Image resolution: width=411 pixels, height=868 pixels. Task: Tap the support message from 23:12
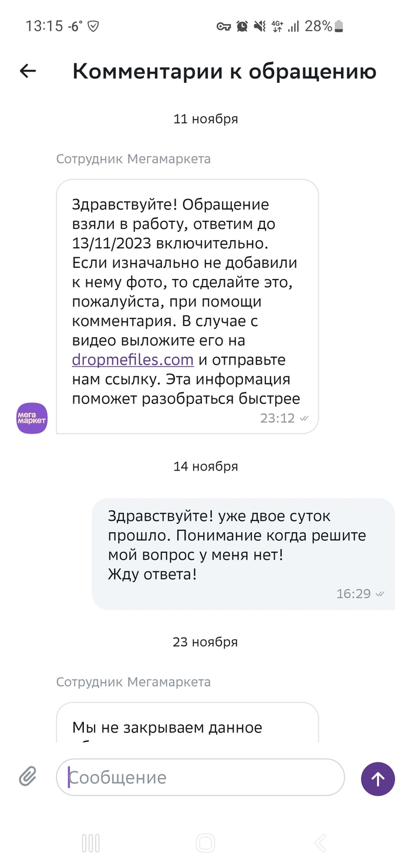click(x=187, y=305)
